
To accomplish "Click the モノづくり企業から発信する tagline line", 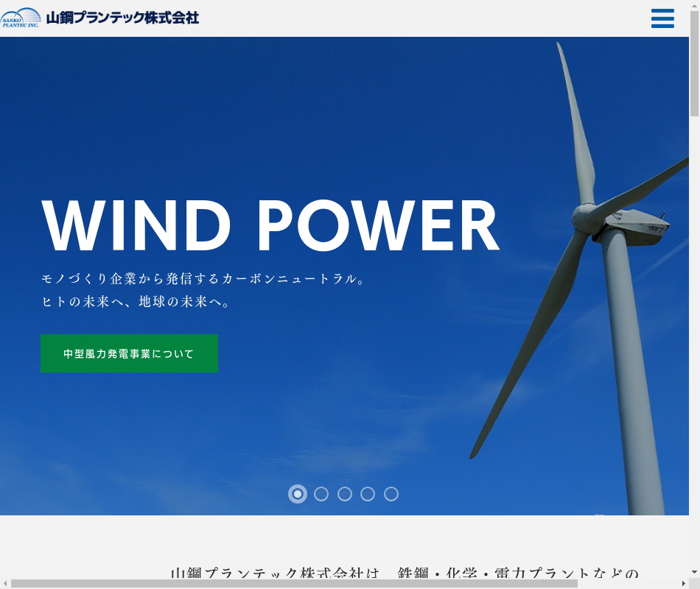I will 203,280.
